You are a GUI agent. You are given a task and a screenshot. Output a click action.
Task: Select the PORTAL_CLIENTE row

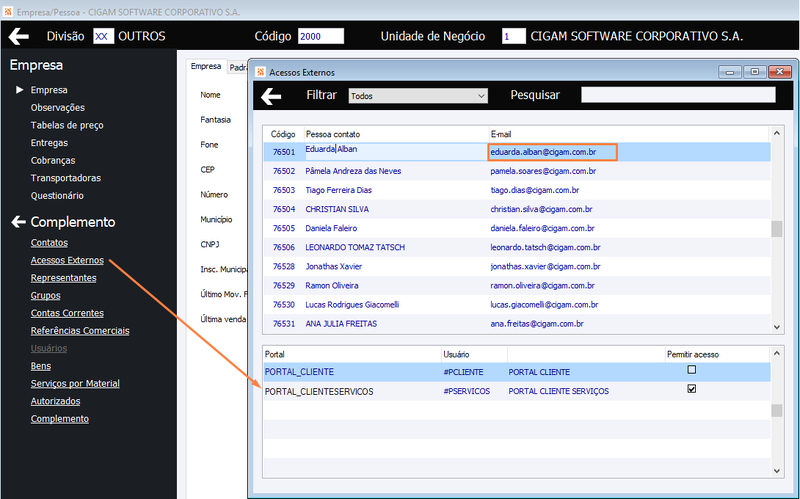click(517, 372)
